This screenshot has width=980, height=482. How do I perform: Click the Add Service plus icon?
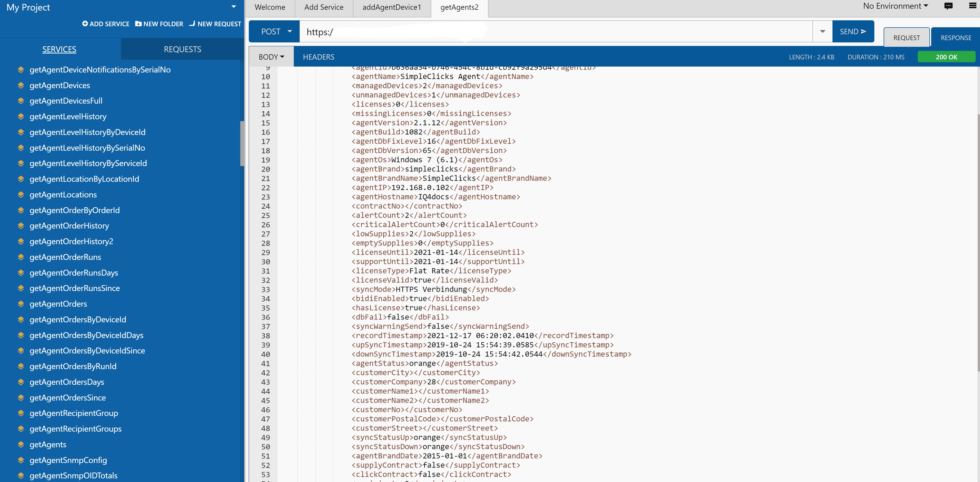tap(85, 24)
